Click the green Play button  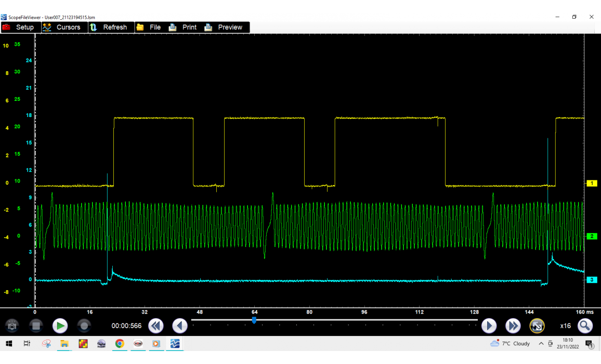coord(60,326)
